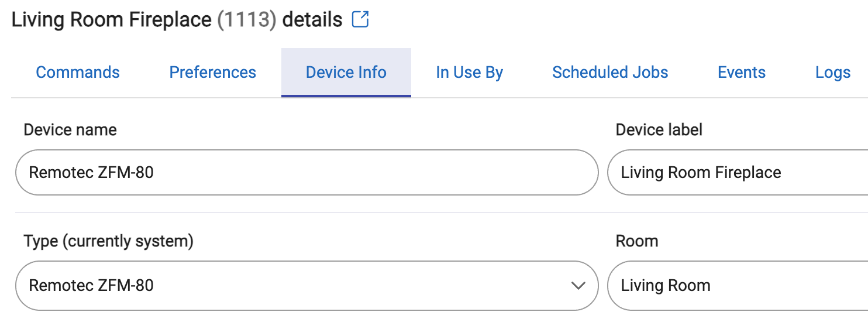Click the "Device label" field label
Image resolution: width=868 pixels, height=329 pixels.
(x=659, y=129)
